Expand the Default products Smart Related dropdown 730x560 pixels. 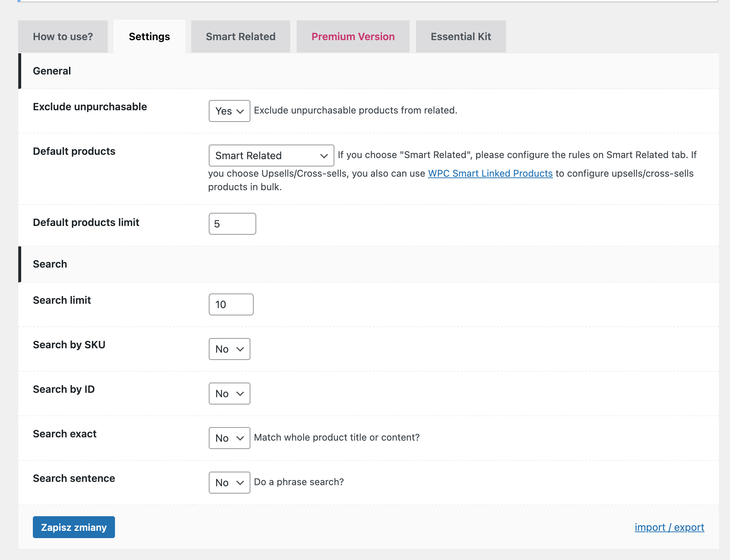(x=271, y=156)
